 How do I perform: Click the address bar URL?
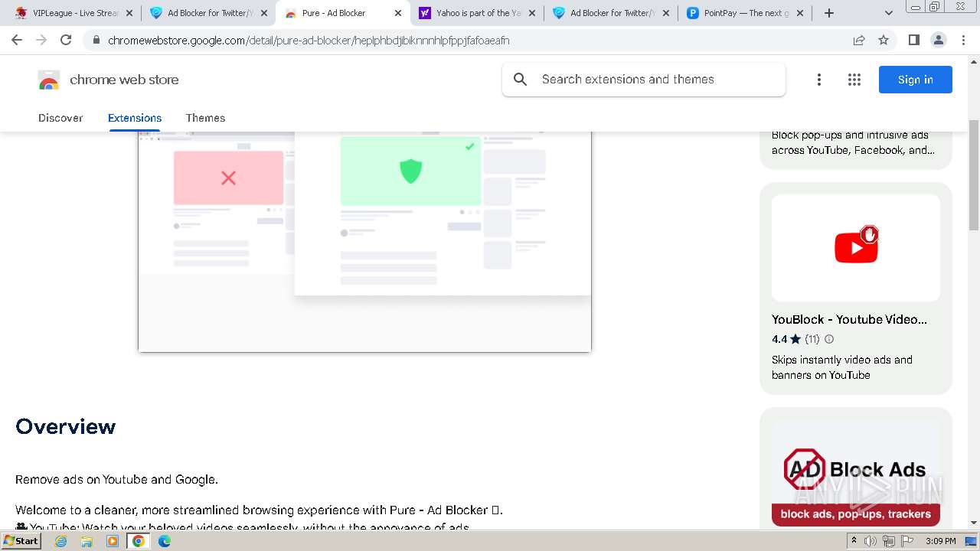(x=309, y=40)
